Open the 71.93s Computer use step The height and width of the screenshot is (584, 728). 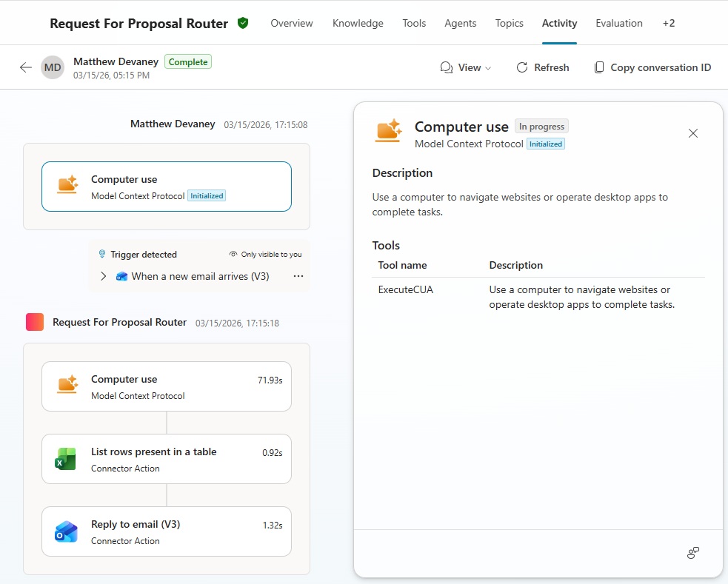tap(167, 386)
